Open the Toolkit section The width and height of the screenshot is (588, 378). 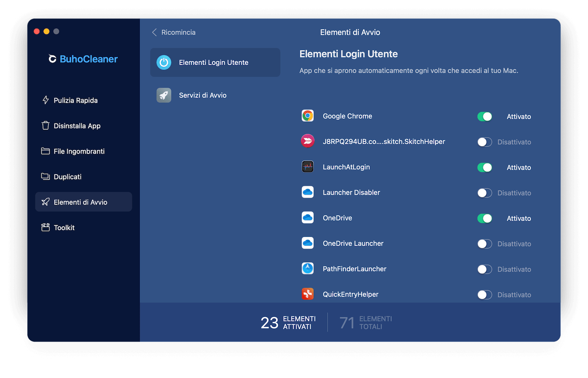tap(83, 228)
